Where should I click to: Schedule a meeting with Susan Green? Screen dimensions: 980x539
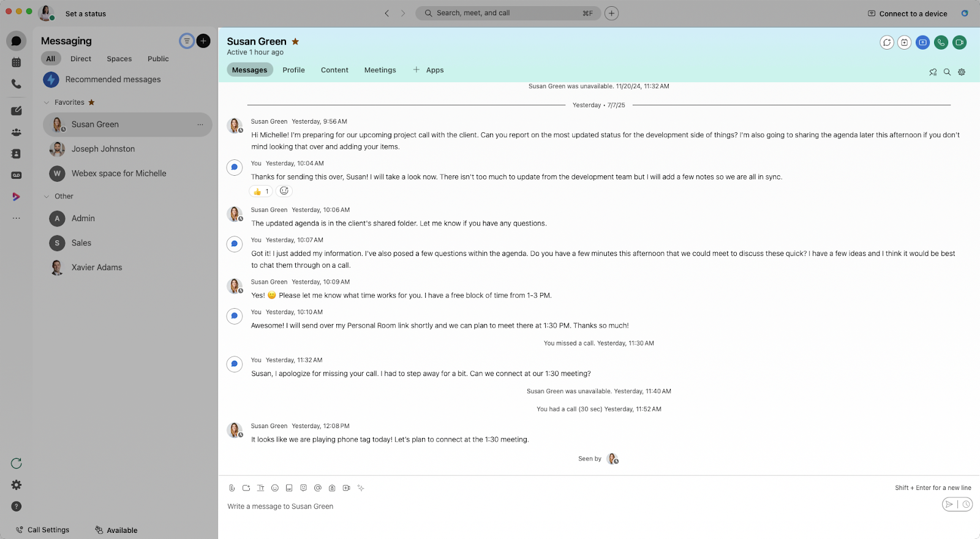coord(905,42)
